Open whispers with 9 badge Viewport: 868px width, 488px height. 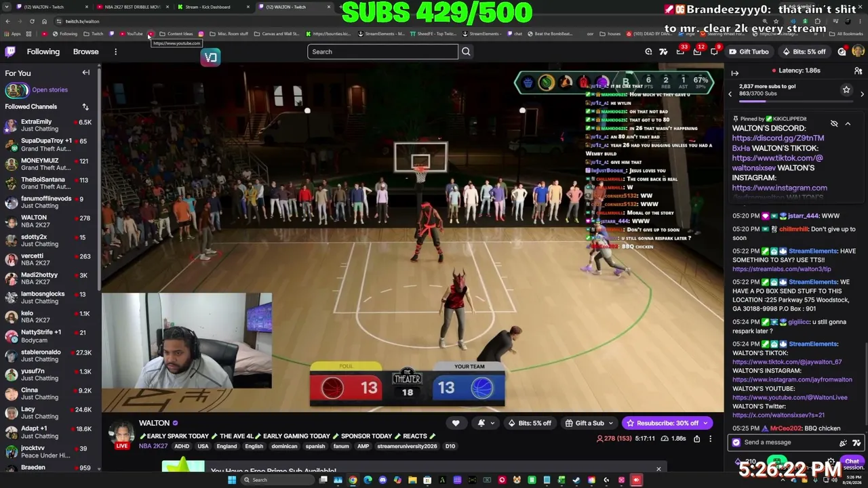714,52
